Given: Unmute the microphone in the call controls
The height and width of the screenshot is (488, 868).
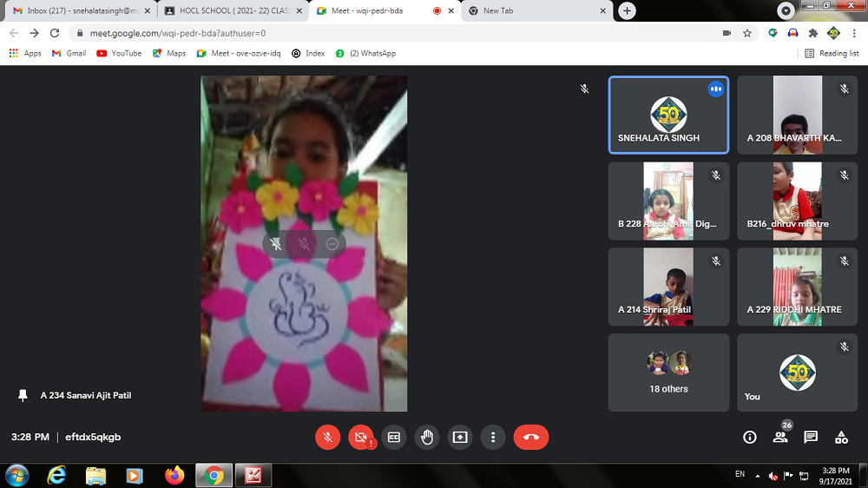Looking at the screenshot, I should click(327, 438).
